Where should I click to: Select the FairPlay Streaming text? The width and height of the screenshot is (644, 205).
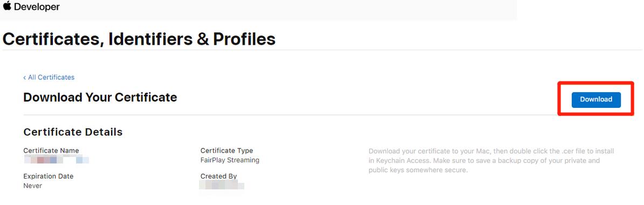tap(230, 160)
